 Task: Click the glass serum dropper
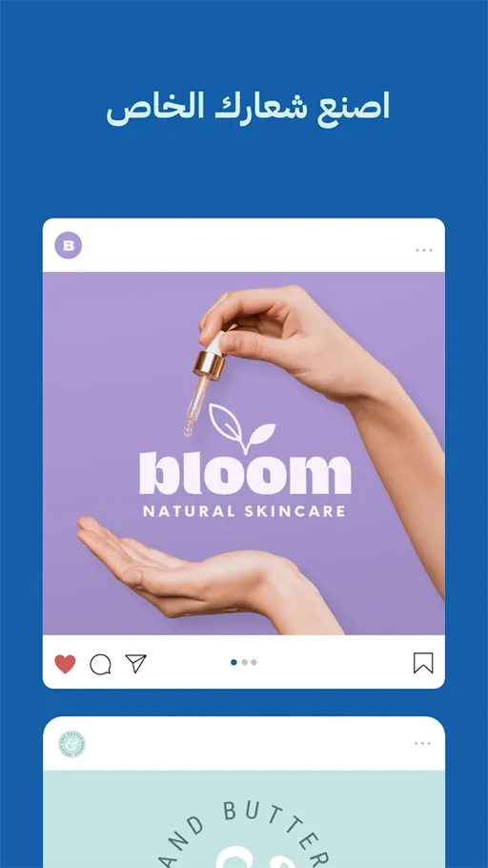pyautogui.click(x=204, y=383)
